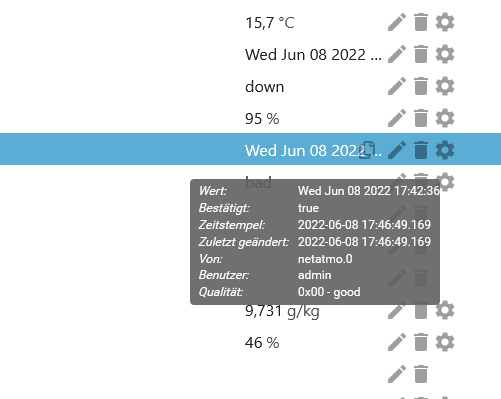Delete the 'down' state row
Screen dimensions: 501x399
pos(421,86)
